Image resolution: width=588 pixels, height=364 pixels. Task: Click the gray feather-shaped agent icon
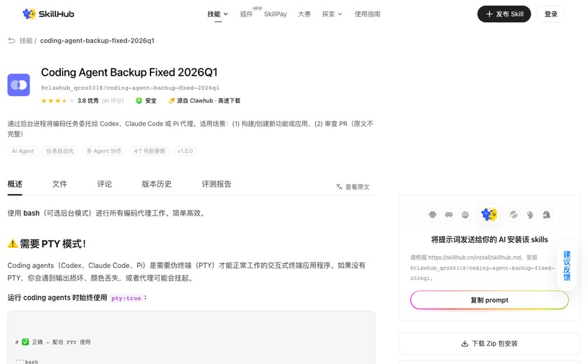tap(530, 215)
